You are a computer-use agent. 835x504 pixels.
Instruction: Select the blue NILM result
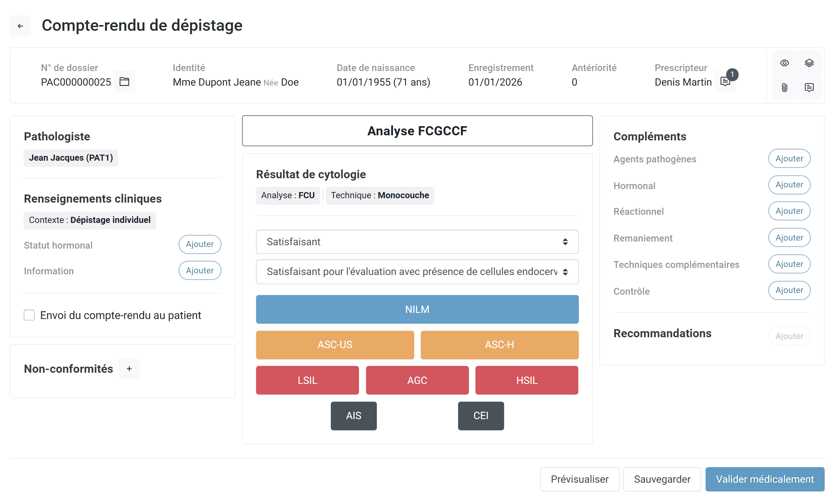[x=417, y=310]
